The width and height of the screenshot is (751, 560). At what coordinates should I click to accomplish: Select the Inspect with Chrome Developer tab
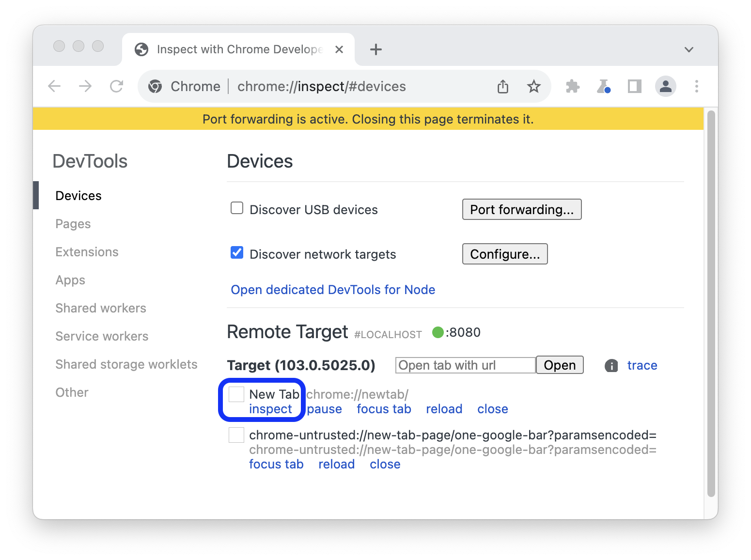tap(233, 49)
